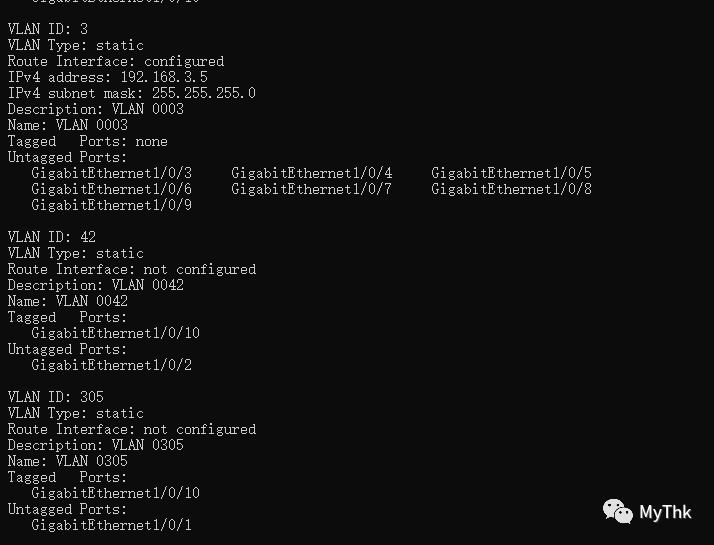Click GigabitEthernet1/0/6 port entry
This screenshot has width=714, height=545.
(112, 189)
